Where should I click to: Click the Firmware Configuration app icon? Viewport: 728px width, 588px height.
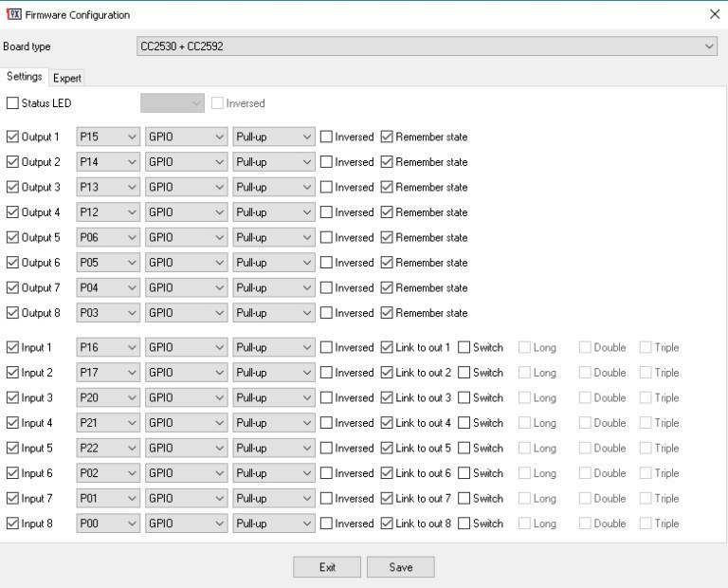[14, 14]
